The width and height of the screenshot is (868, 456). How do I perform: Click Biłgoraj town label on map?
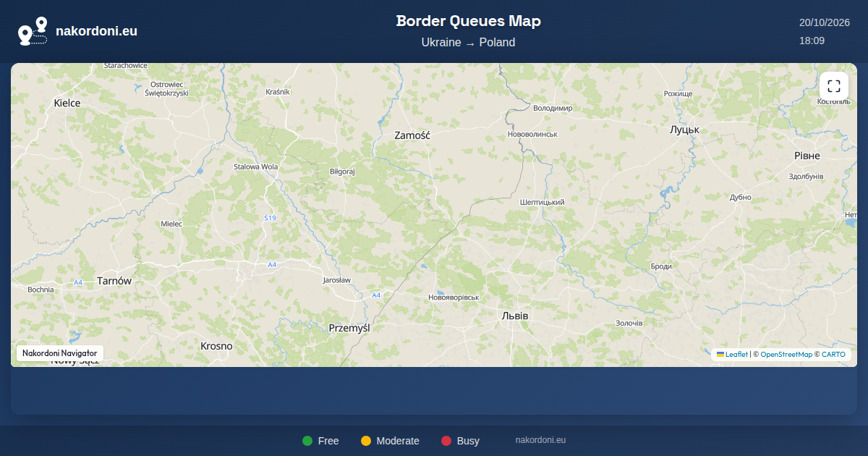pyautogui.click(x=342, y=172)
